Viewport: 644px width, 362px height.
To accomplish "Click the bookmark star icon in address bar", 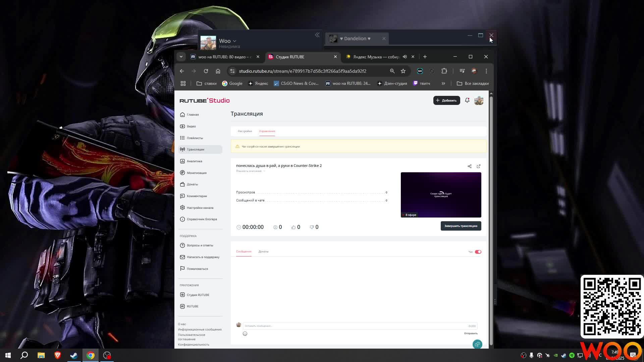I will tap(403, 71).
